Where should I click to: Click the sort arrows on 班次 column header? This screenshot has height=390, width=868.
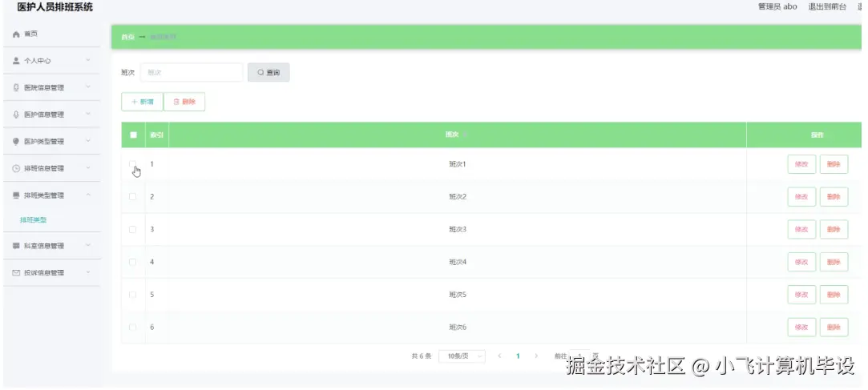point(465,135)
